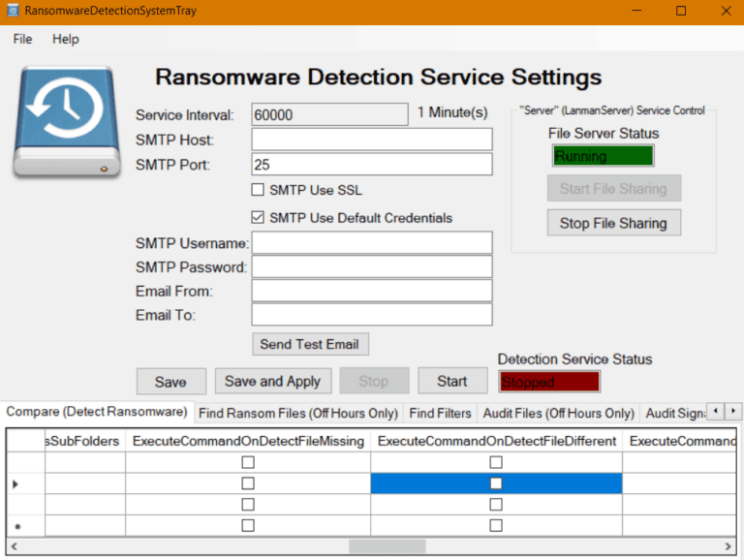Click the Save and Apply button
Viewport: 744px width, 560px height.
click(x=273, y=381)
